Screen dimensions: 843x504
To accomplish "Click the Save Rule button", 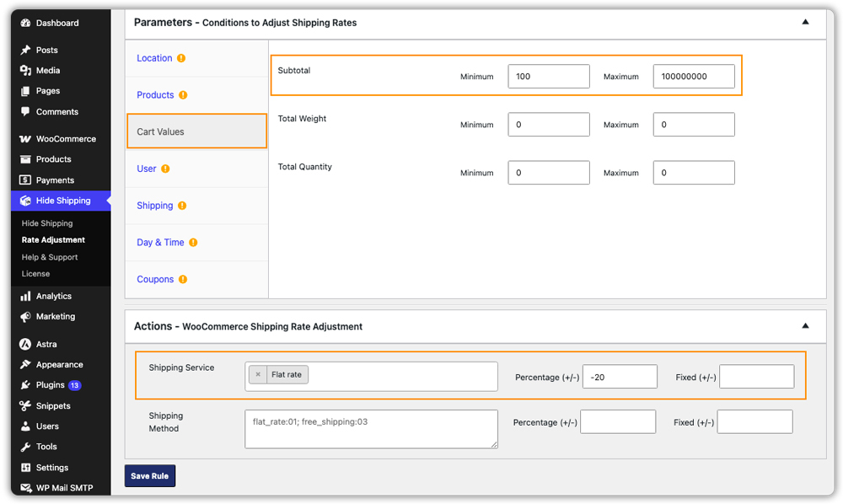I will (150, 476).
